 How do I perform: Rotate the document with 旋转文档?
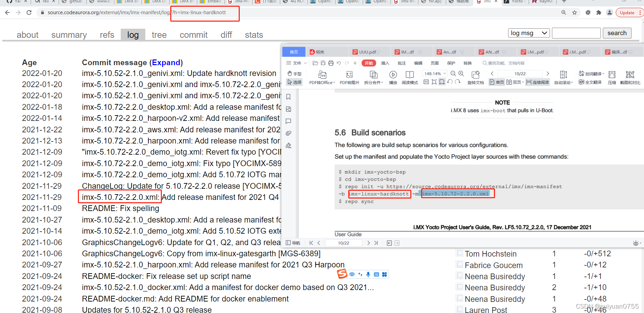point(475,78)
